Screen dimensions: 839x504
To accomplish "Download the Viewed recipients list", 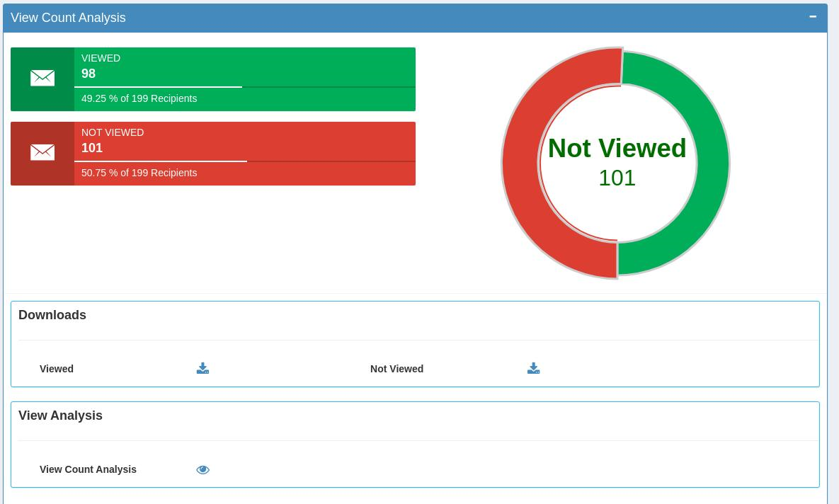I will 202,368.
